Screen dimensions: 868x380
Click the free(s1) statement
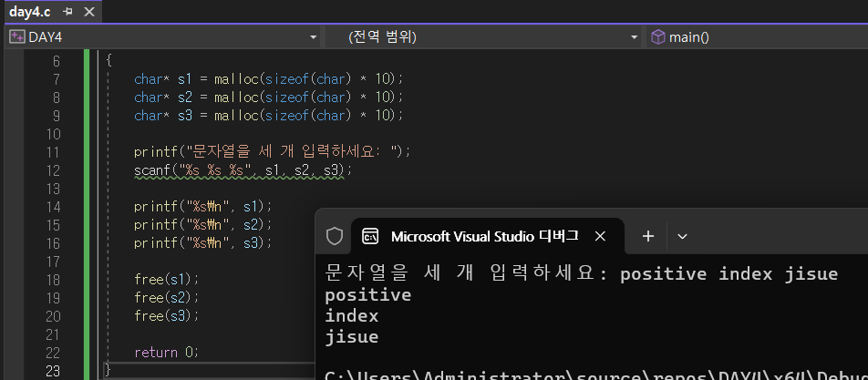(166, 280)
